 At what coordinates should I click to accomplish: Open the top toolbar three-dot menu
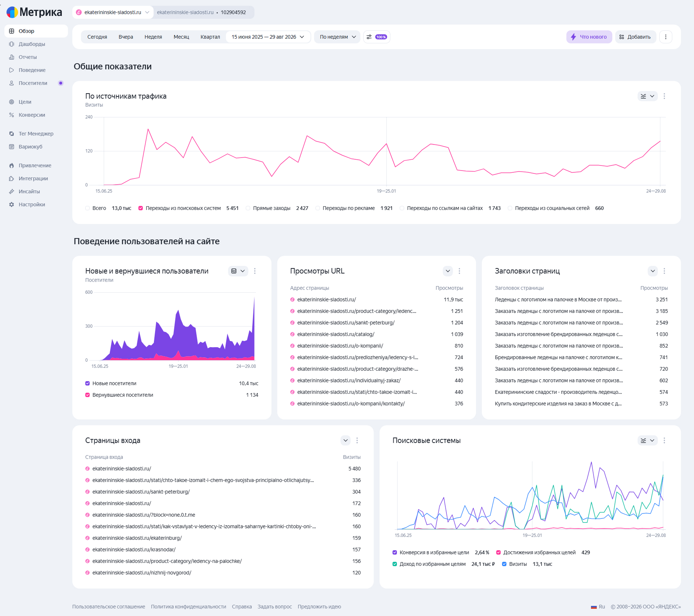(666, 37)
